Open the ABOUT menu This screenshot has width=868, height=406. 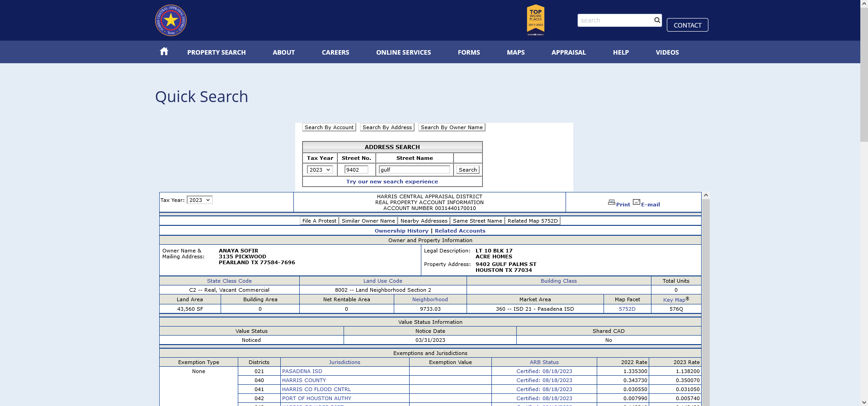[283, 52]
